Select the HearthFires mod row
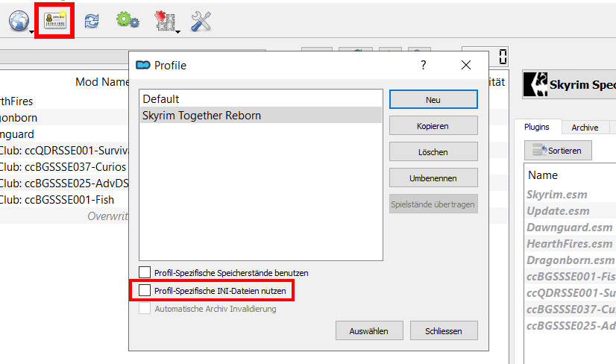The width and height of the screenshot is (616, 364). point(64,101)
